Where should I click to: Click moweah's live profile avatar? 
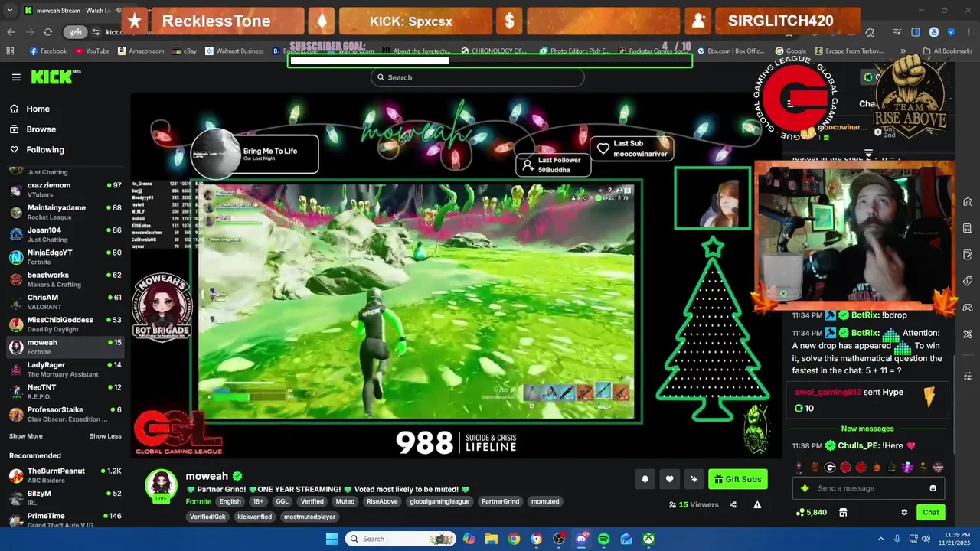point(162,484)
